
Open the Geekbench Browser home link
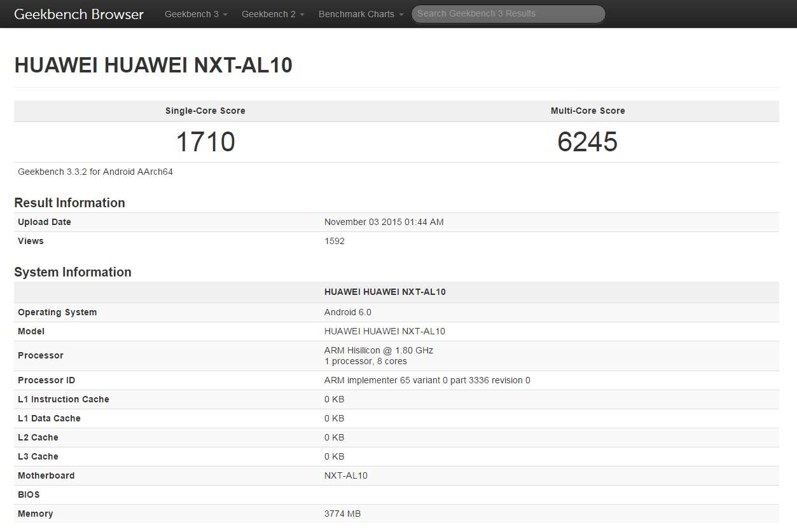click(79, 14)
